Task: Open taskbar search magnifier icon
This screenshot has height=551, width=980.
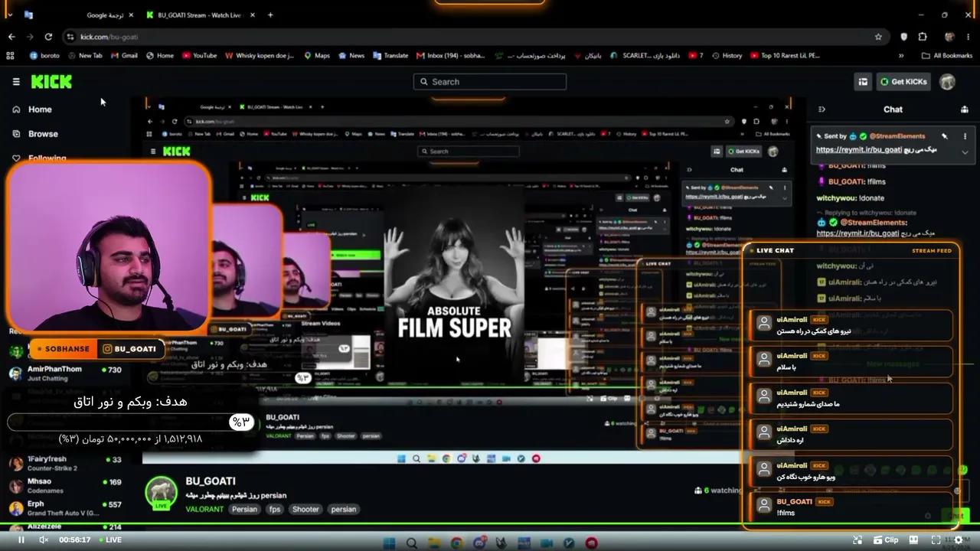Action: tap(412, 543)
